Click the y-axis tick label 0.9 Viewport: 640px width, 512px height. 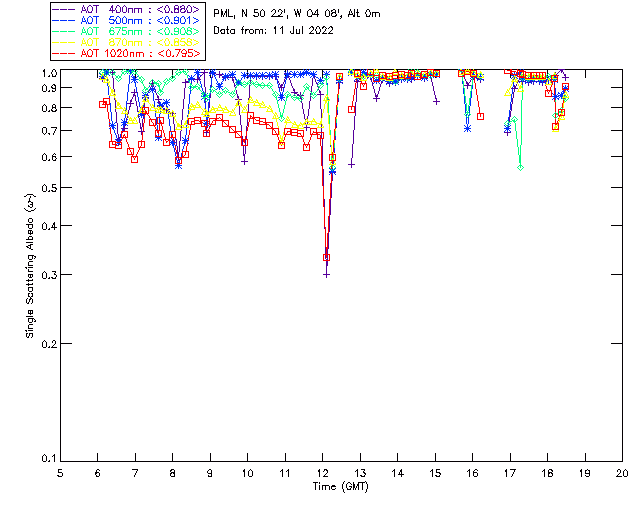[49, 88]
